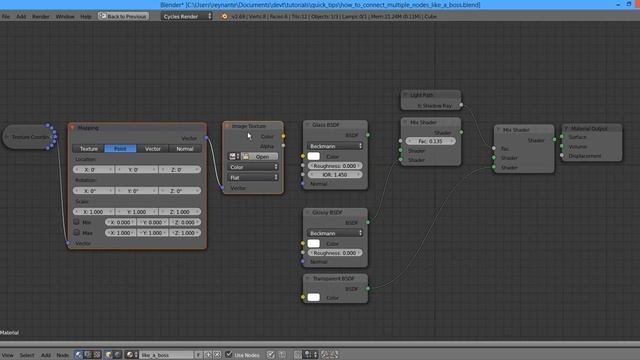Click the pin node tree icon
Viewport: 640px width, 360px height.
271,355
